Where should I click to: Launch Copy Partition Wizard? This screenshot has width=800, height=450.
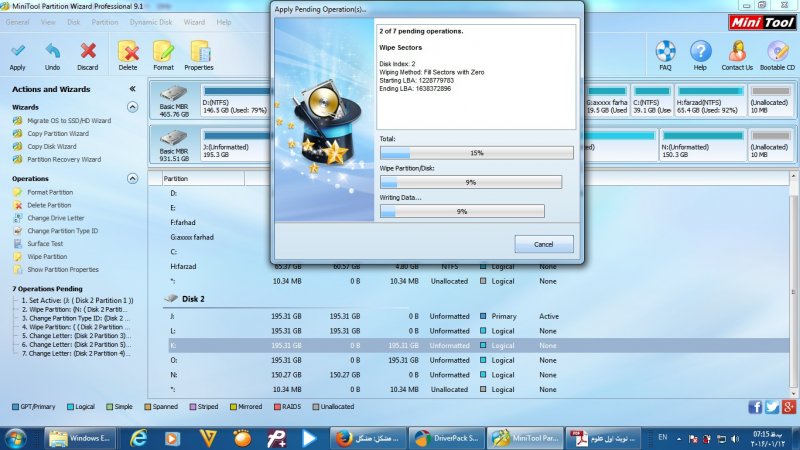pos(58,133)
